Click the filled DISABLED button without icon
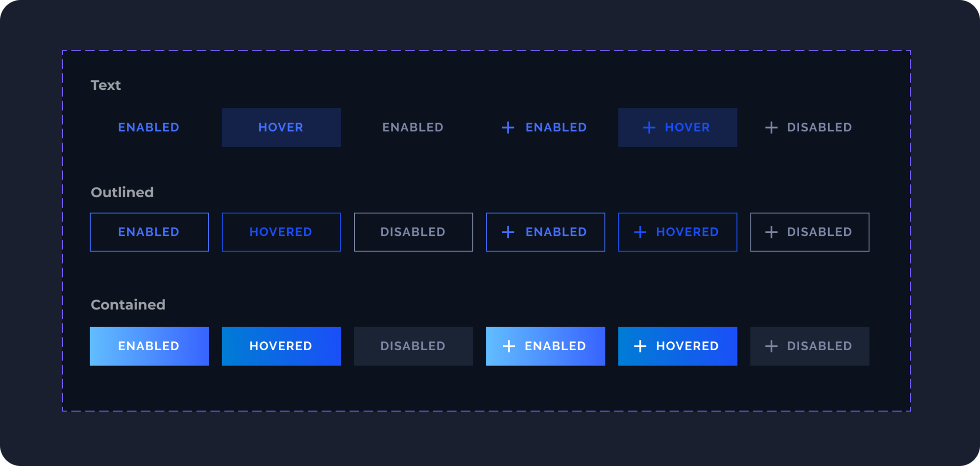Viewport: 980px width, 466px height. [x=414, y=346]
